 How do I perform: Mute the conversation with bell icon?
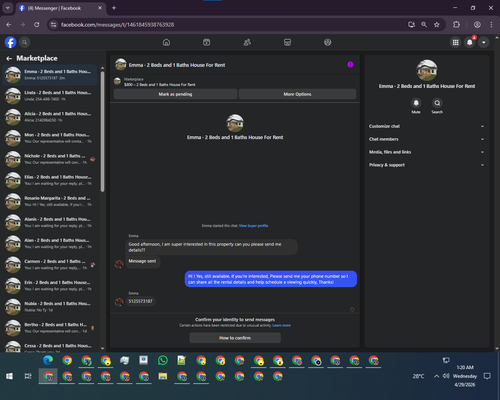[416, 103]
